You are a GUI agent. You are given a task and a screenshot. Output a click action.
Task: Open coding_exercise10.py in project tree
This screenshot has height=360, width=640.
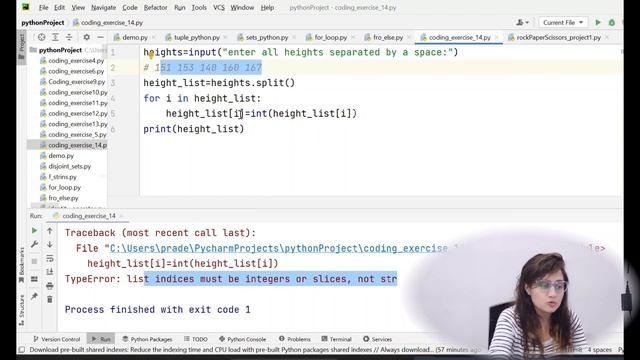click(78, 92)
